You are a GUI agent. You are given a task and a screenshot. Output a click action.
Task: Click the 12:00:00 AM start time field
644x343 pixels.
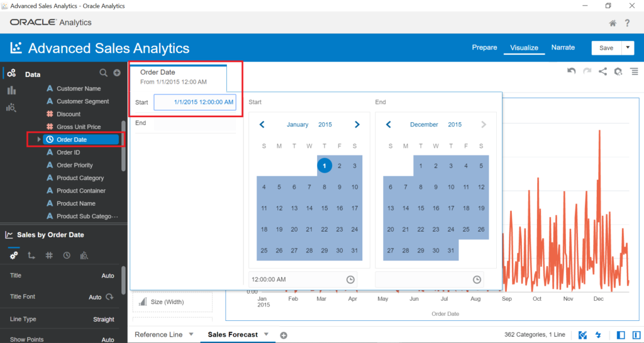coord(303,279)
